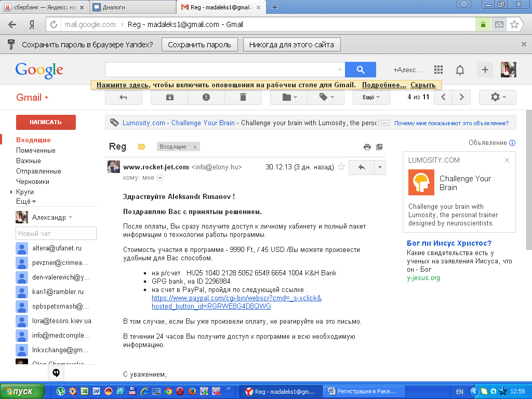This screenshot has height=399, width=532.
Task: Click the Google+ share plus button
Action: coord(485,70)
